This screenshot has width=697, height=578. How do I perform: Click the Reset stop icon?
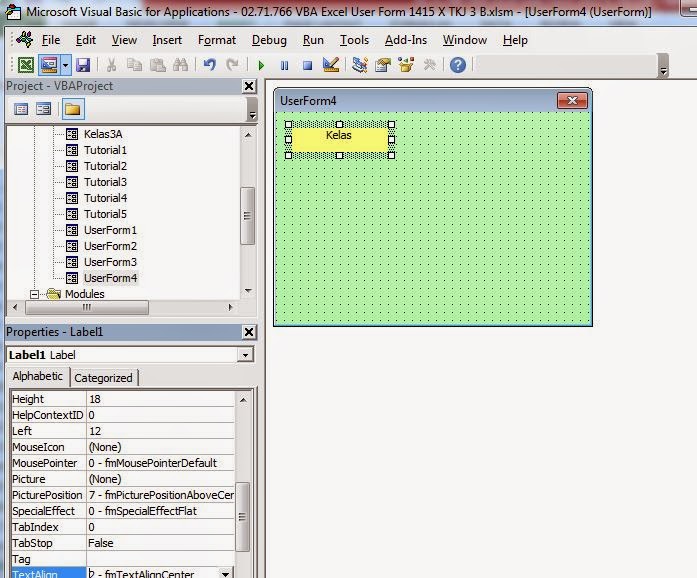tap(307, 65)
